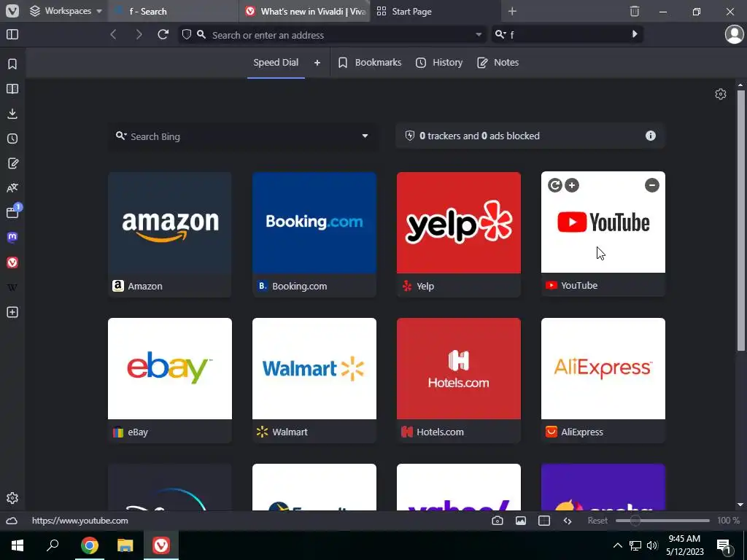Image resolution: width=747 pixels, height=560 pixels.
Task: Select the Speed Dial tab
Action: click(276, 63)
